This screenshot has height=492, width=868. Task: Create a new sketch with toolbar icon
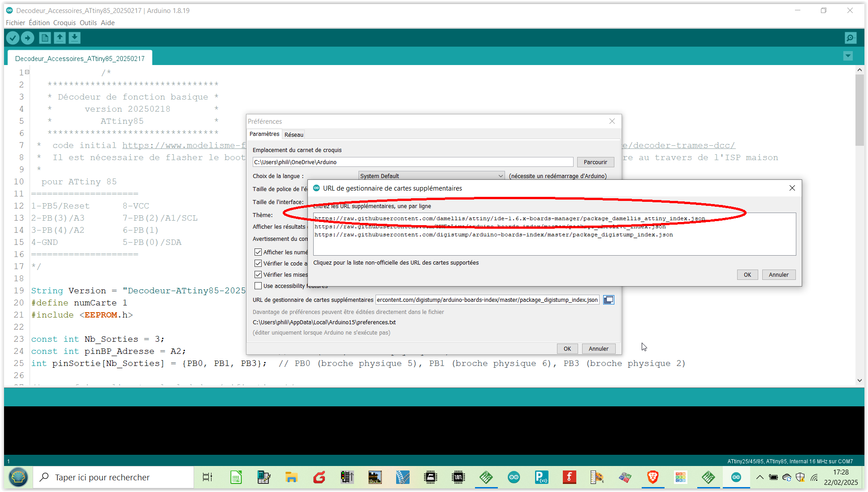click(45, 38)
